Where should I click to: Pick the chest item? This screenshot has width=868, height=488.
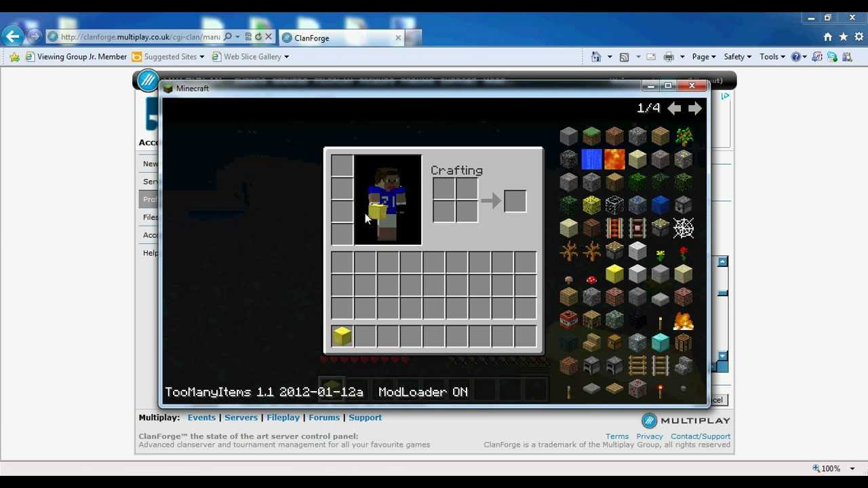coord(614,342)
